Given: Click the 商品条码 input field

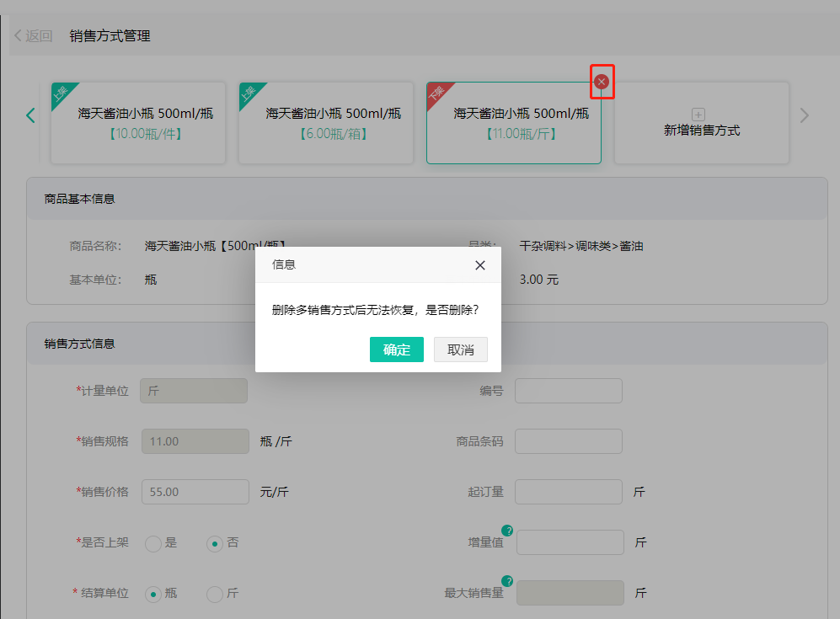Looking at the screenshot, I should tap(568, 441).
